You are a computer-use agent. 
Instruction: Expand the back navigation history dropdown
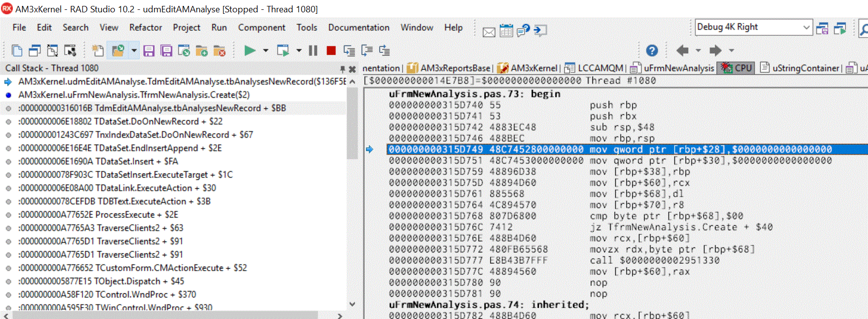pyautogui.click(x=698, y=50)
